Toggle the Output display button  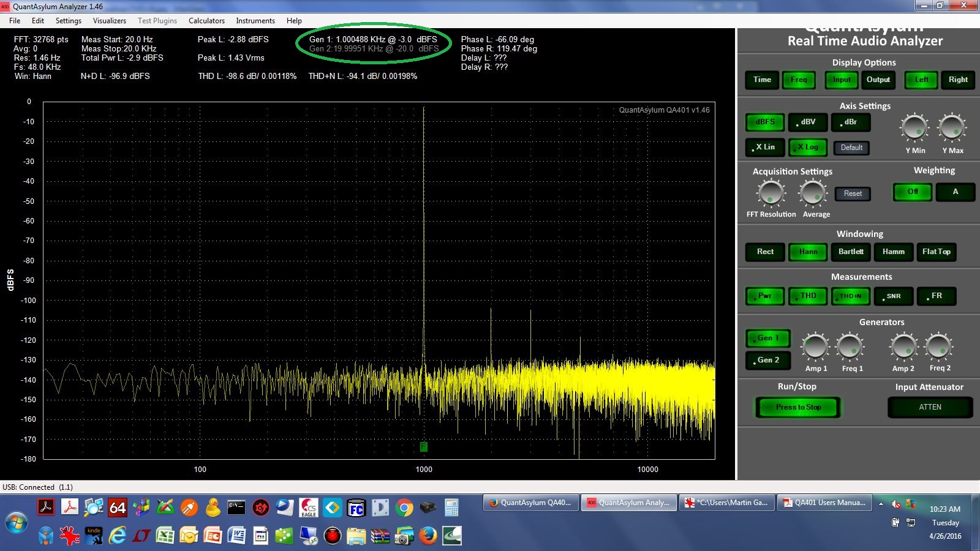pos(878,80)
